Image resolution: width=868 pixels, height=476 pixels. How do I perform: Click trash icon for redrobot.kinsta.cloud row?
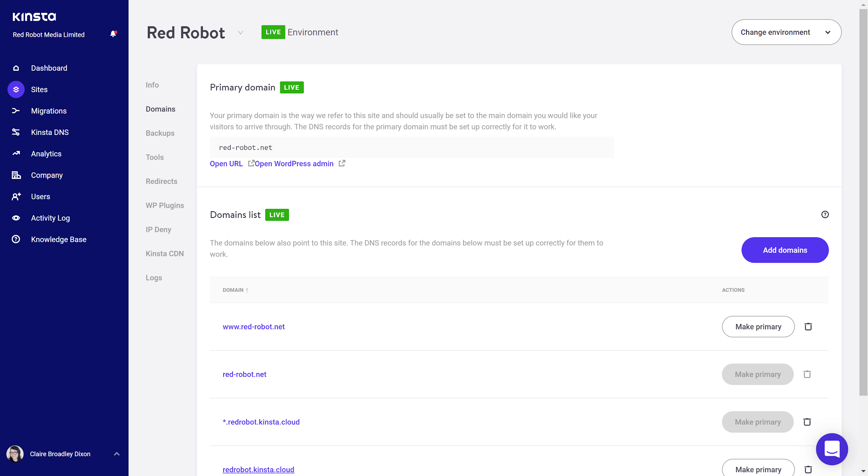point(808,469)
